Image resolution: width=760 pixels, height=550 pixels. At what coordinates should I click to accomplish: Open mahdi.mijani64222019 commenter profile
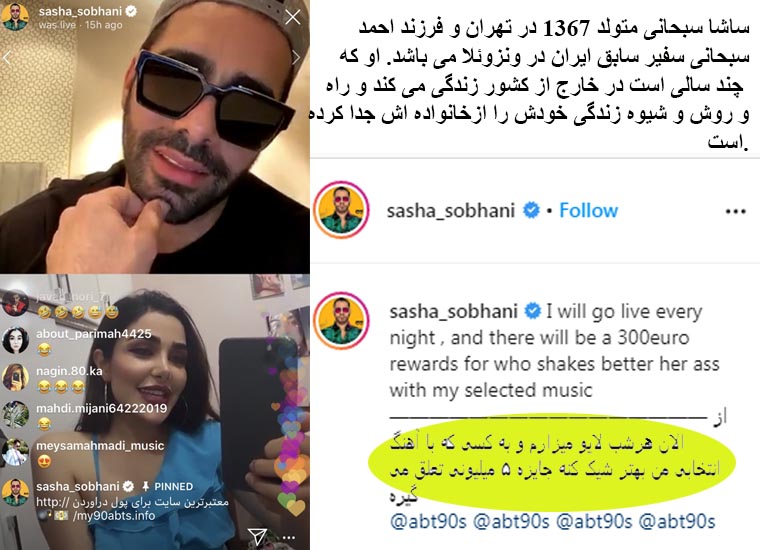click(101, 409)
